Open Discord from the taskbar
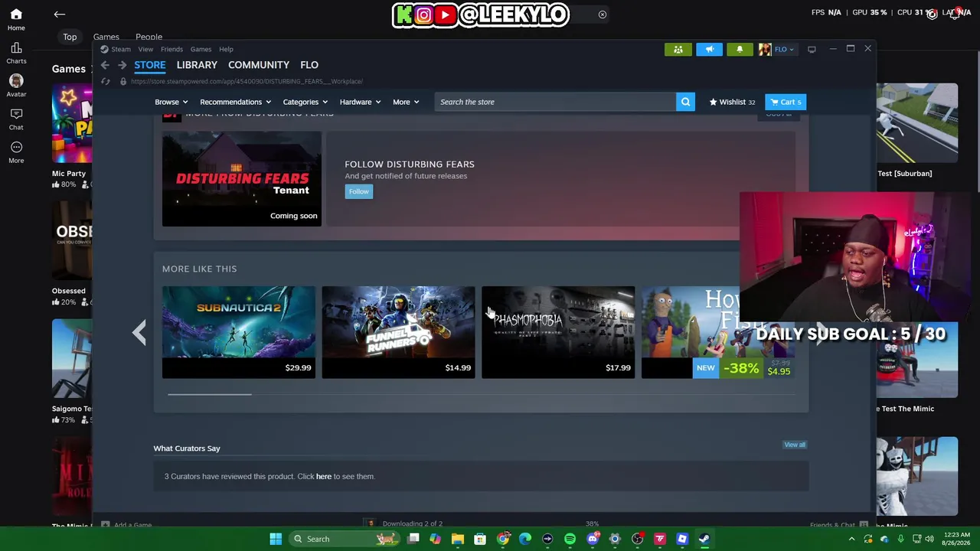 point(592,539)
